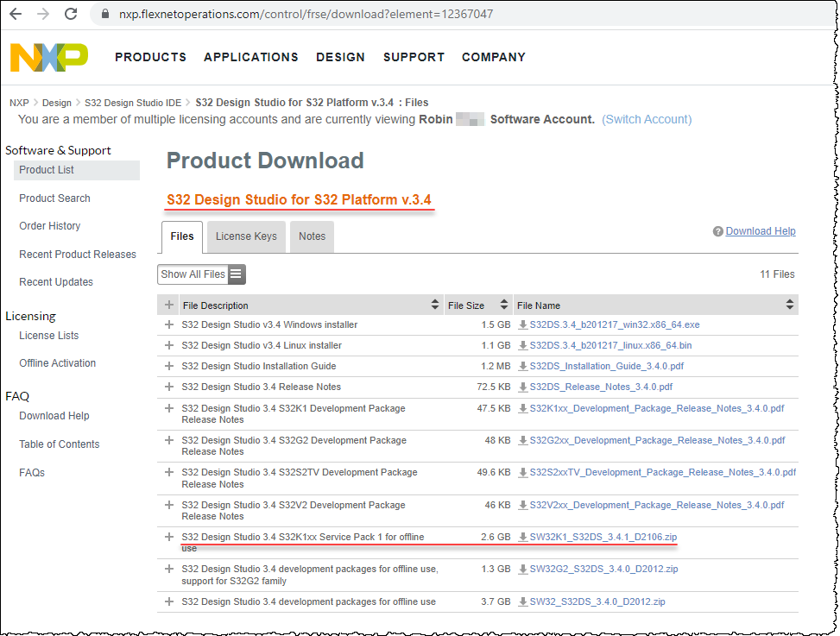Sort by File Size column arrows
The image size is (840, 636).
tap(503, 305)
